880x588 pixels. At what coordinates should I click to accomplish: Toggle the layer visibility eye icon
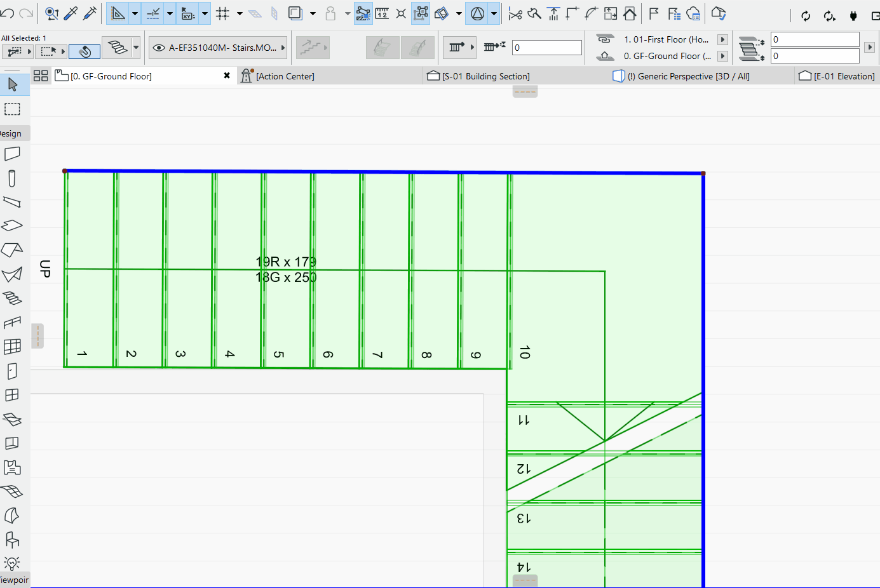[x=159, y=48]
